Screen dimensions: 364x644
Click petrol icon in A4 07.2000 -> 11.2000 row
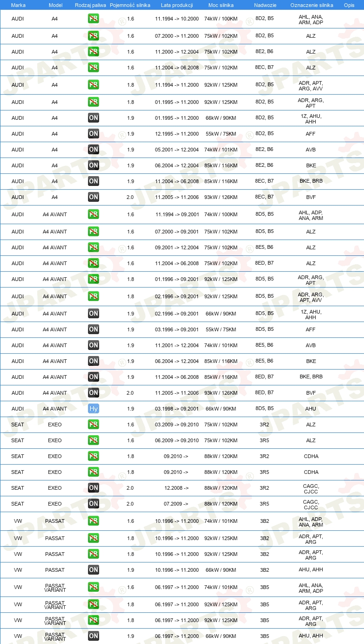(x=94, y=36)
